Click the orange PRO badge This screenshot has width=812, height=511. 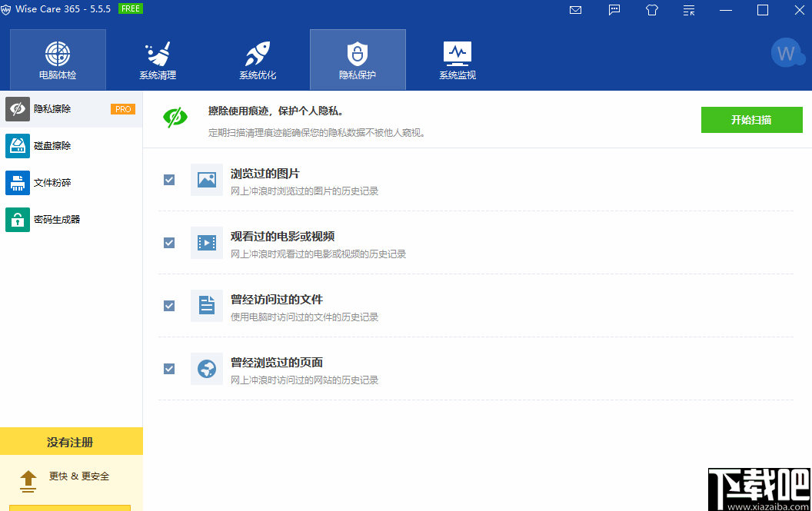pyautogui.click(x=123, y=109)
